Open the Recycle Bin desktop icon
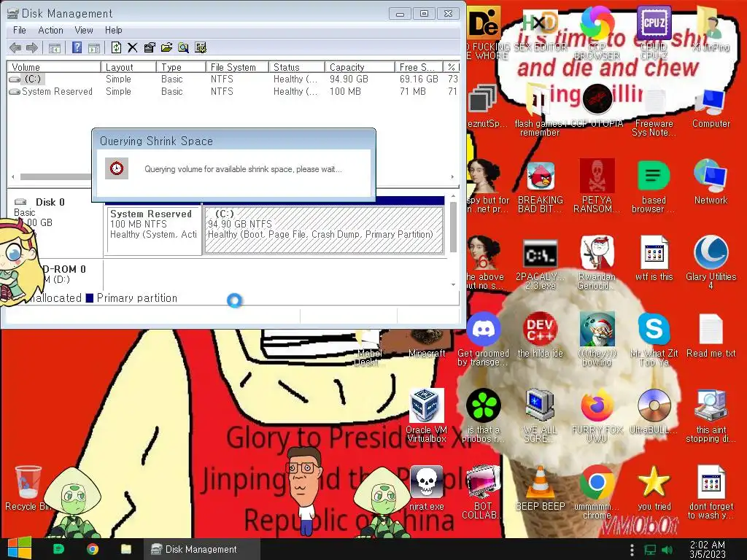Screen dimensions: 747x560 point(28,488)
